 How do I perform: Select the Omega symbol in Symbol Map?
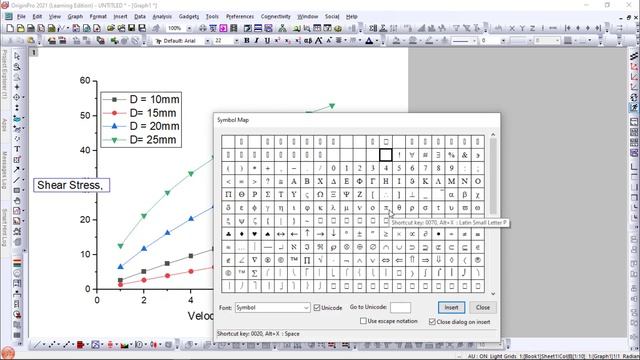[320, 194]
